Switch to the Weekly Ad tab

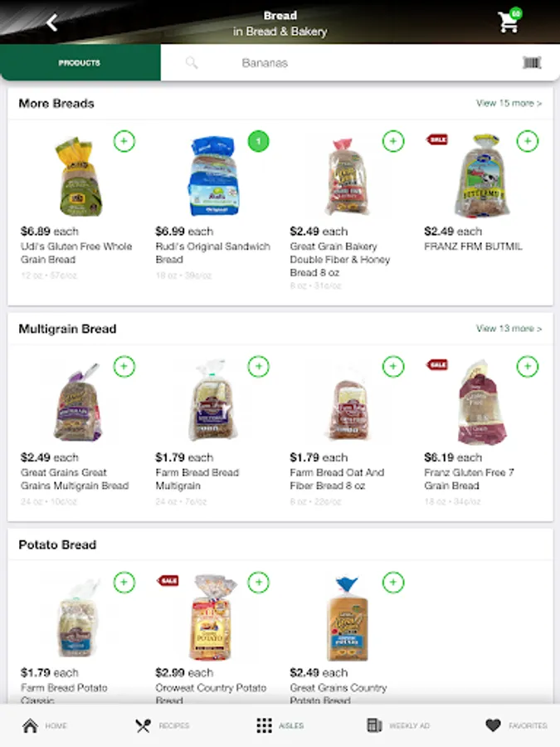398,725
